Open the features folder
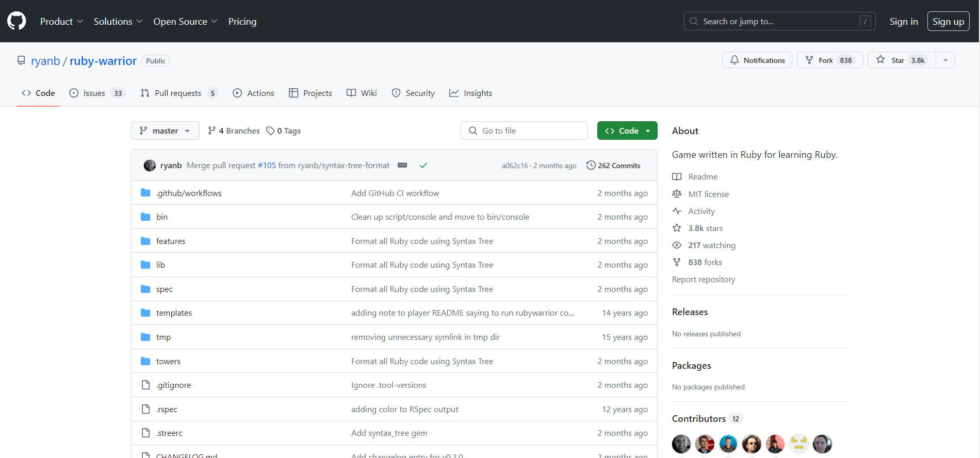Viewport: 980px width, 458px height. click(x=171, y=241)
